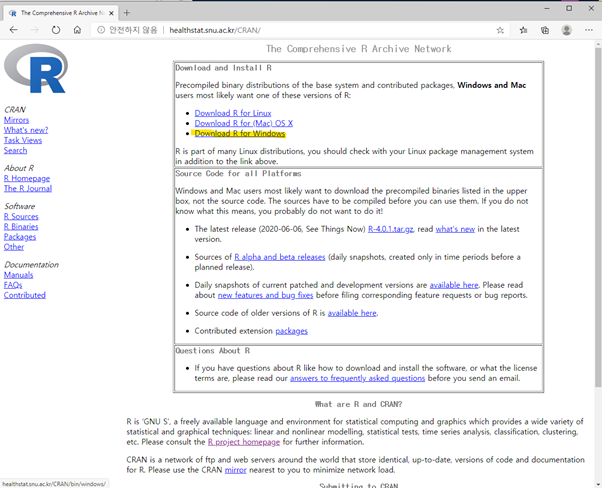The width and height of the screenshot is (606, 488).
Task: Close The Comprehensive R Archive tab
Action: 111,13
